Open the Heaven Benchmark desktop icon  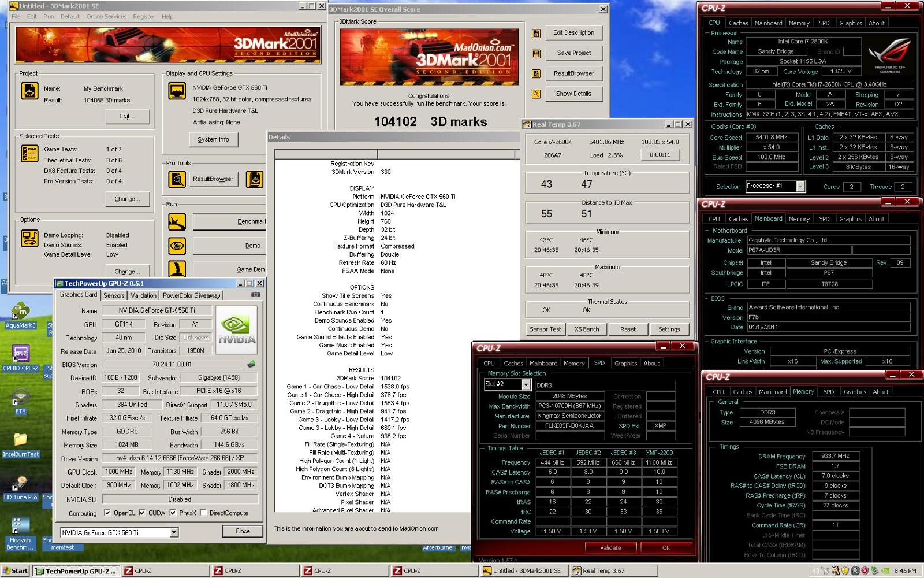[x=20, y=534]
